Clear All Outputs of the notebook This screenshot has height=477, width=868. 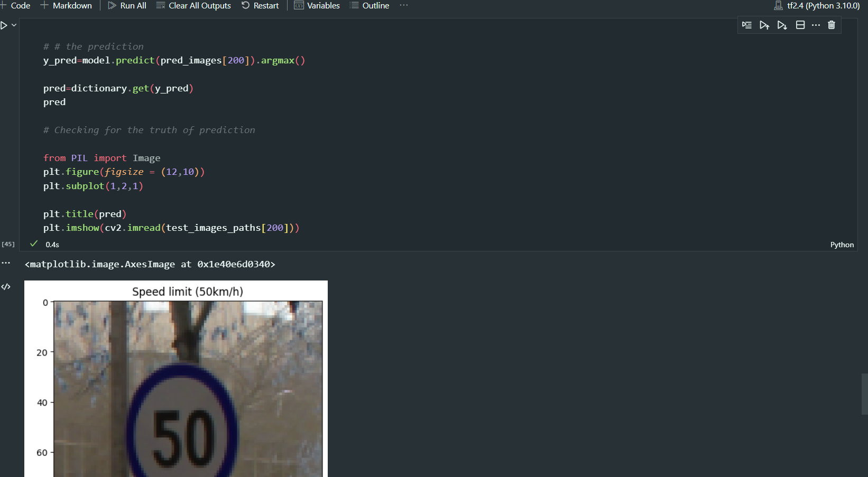[x=193, y=6]
